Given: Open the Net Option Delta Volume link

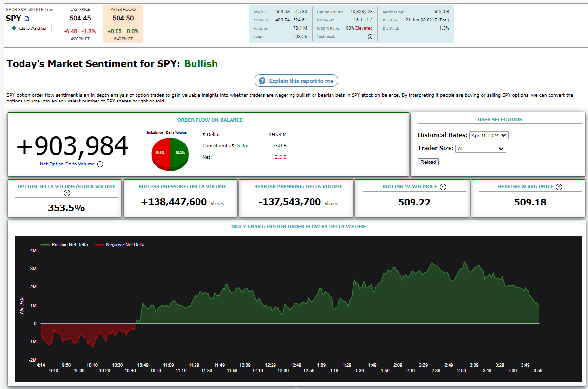Looking at the screenshot, I should click(x=67, y=164).
